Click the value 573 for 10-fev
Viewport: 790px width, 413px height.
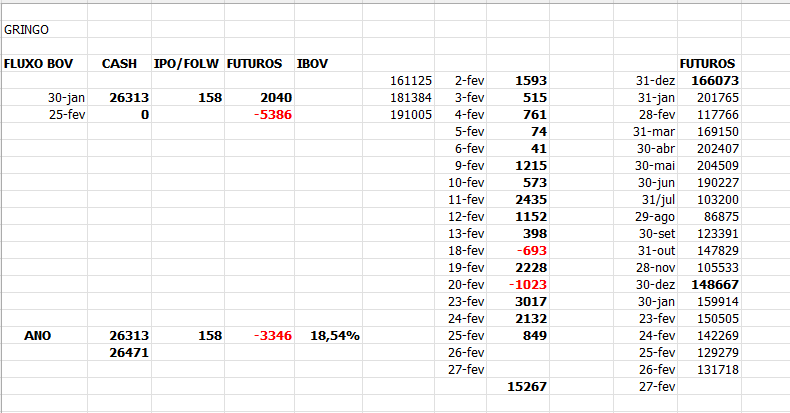(518, 183)
